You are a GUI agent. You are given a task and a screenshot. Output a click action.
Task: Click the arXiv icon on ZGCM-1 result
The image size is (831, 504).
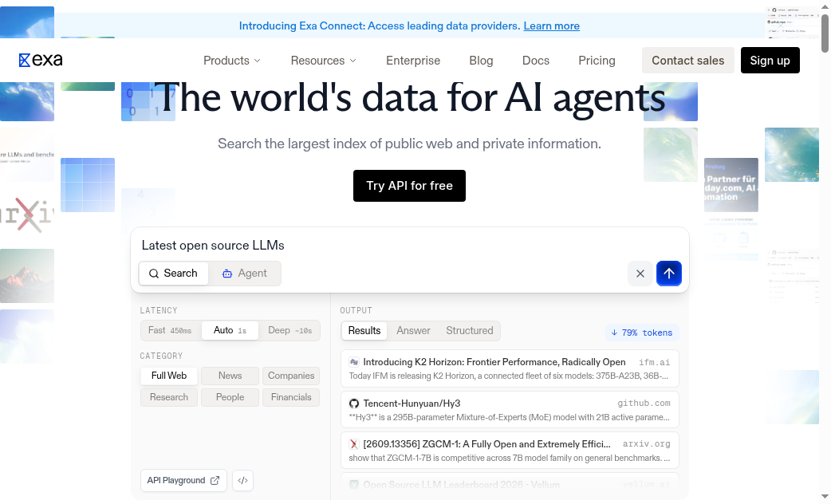(354, 444)
